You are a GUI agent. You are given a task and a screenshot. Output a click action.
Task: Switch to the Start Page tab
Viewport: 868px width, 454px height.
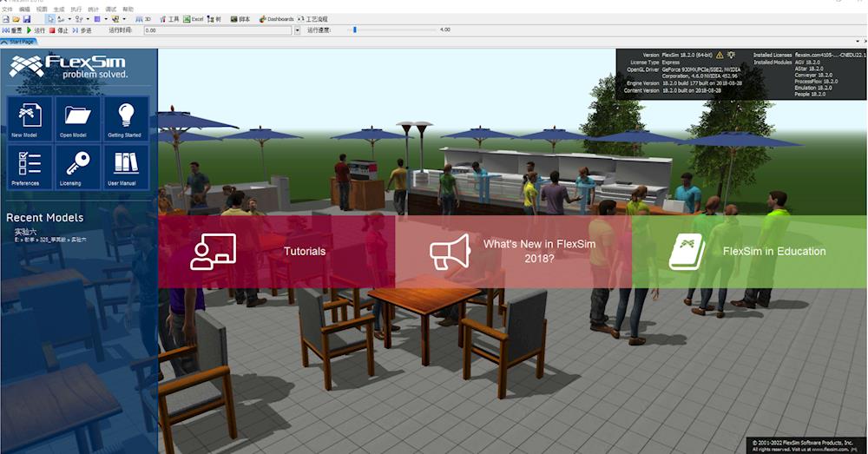tap(19, 42)
